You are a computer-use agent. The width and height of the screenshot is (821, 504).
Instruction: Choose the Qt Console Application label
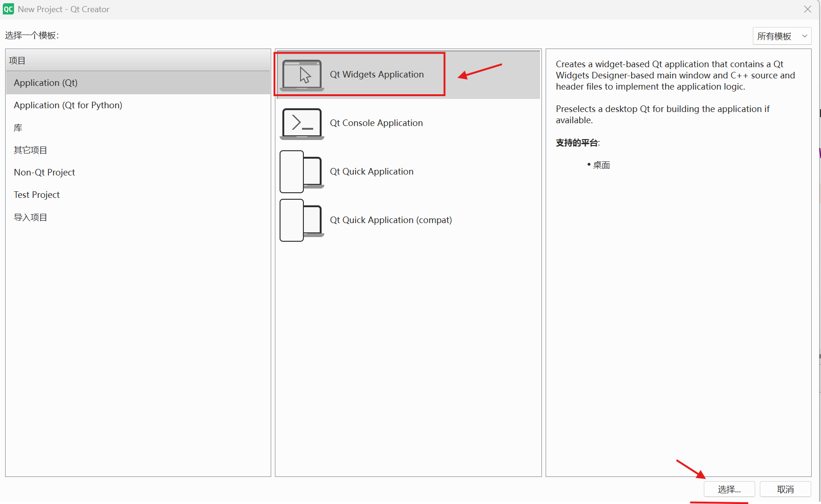376,123
